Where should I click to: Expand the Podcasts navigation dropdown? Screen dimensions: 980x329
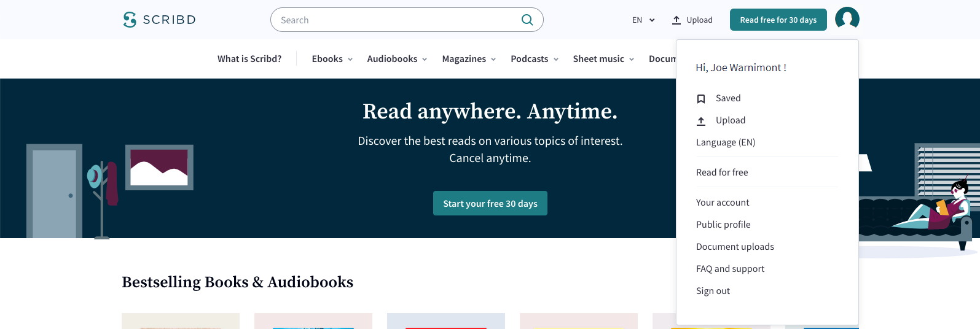pyautogui.click(x=535, y=59)
